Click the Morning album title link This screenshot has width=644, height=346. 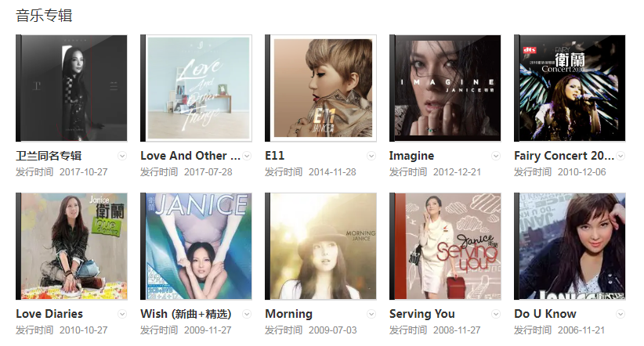tap(289, 314)
